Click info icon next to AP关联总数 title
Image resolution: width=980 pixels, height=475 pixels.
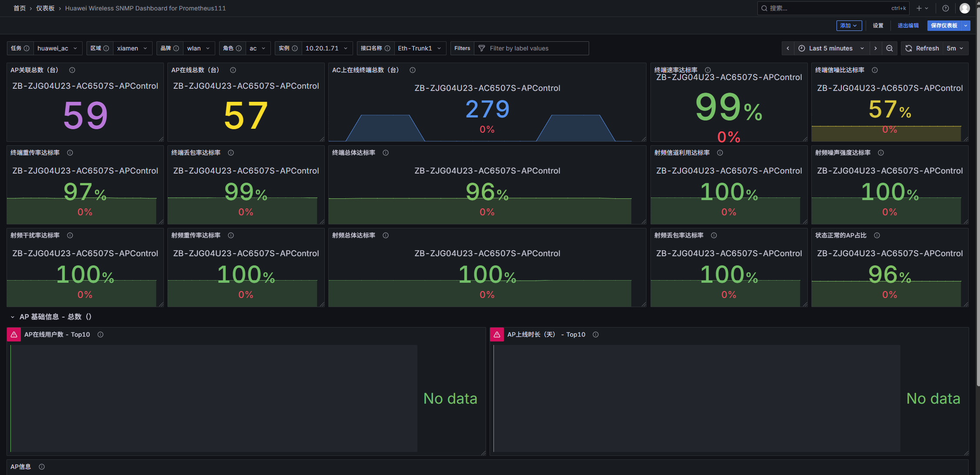coord(72,70)
